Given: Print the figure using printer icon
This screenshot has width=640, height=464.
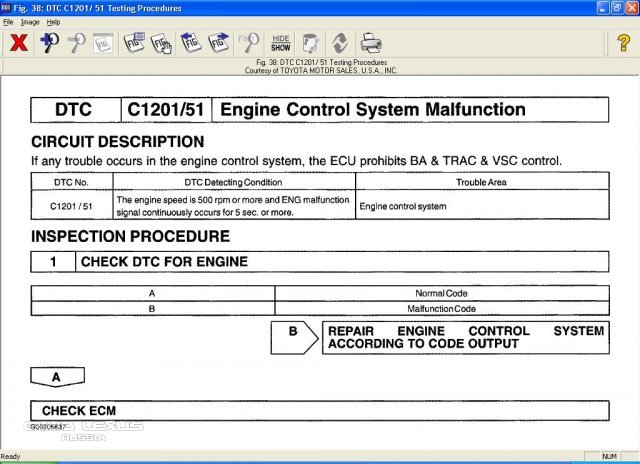Looking at the screenshot, I should point(370,43).
